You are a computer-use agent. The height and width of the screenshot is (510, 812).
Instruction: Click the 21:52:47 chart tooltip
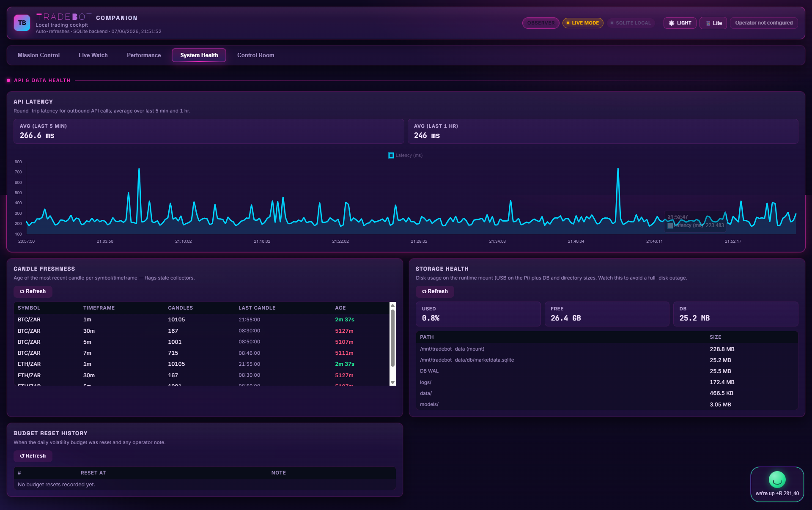click(x=695, y=221)
